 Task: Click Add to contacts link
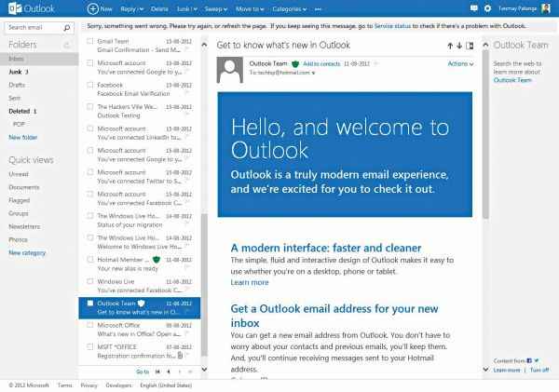coord(321,64)
